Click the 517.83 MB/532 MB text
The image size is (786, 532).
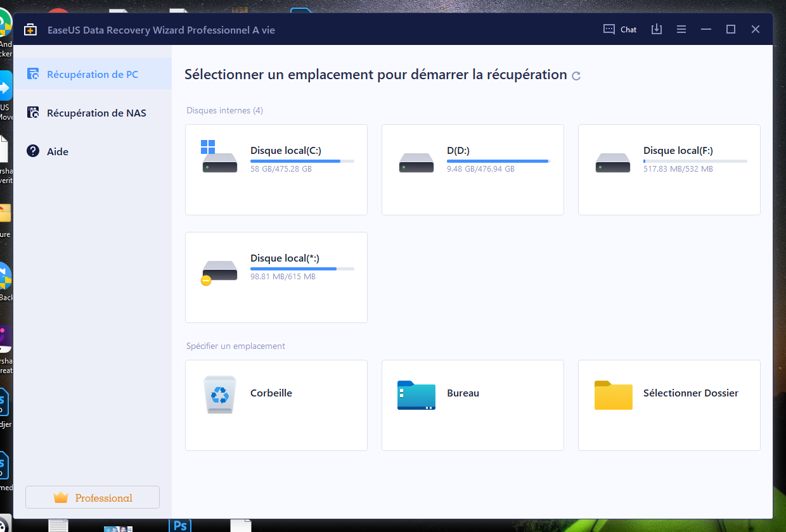(x=678, y=169)
